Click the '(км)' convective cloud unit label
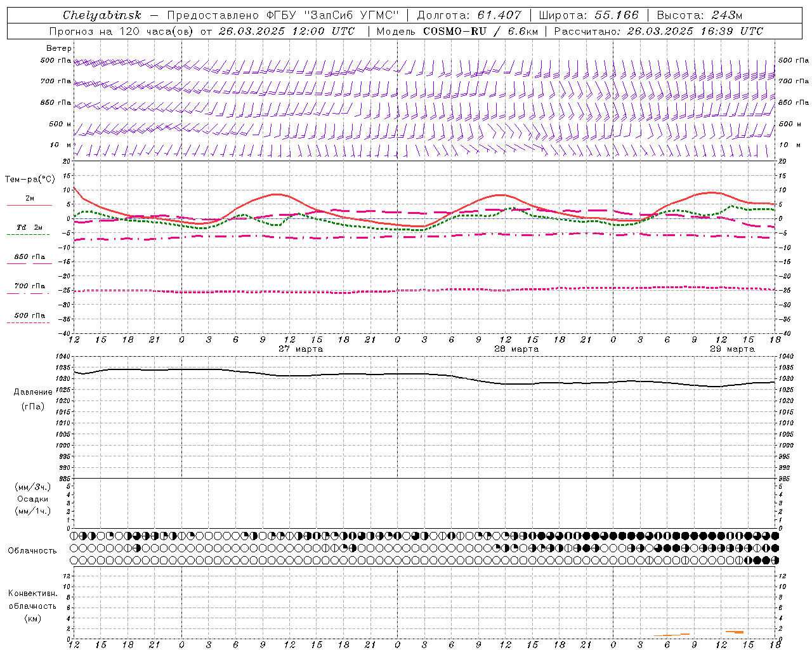The height and width of the screenshot is (650, 812). (33, 618)
